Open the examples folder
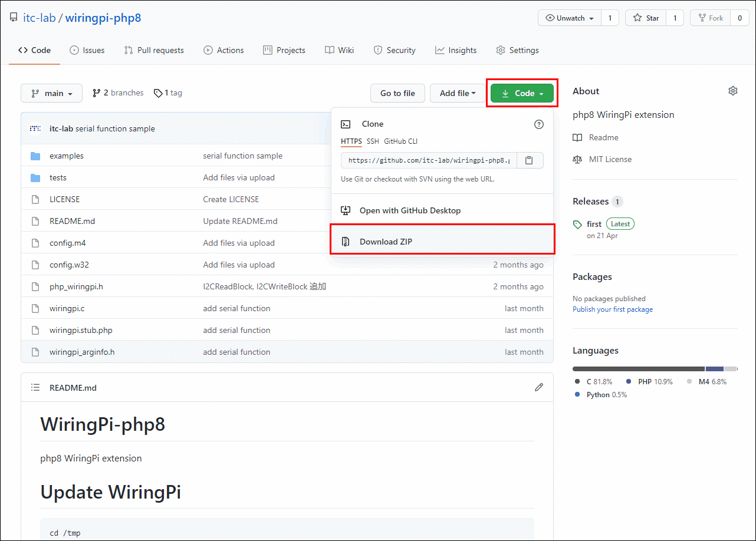Image resolution: width=756 pixels, height=541 pixels. click(67, 156)
